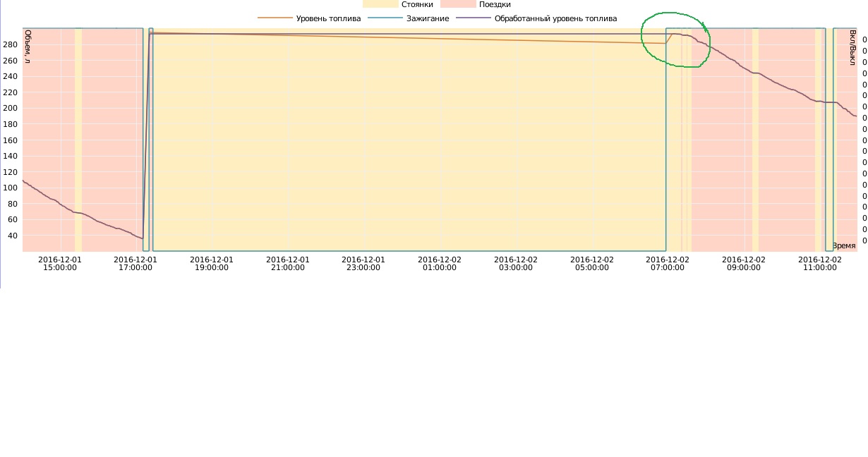Click the 2016-12-02 09:00:00 time tick label
The image size is (868, 457).
744,264
